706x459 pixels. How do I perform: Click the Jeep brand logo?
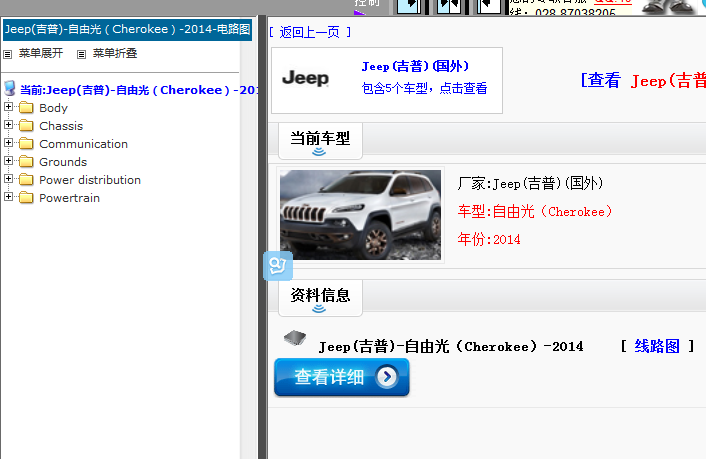coord(306,79)
